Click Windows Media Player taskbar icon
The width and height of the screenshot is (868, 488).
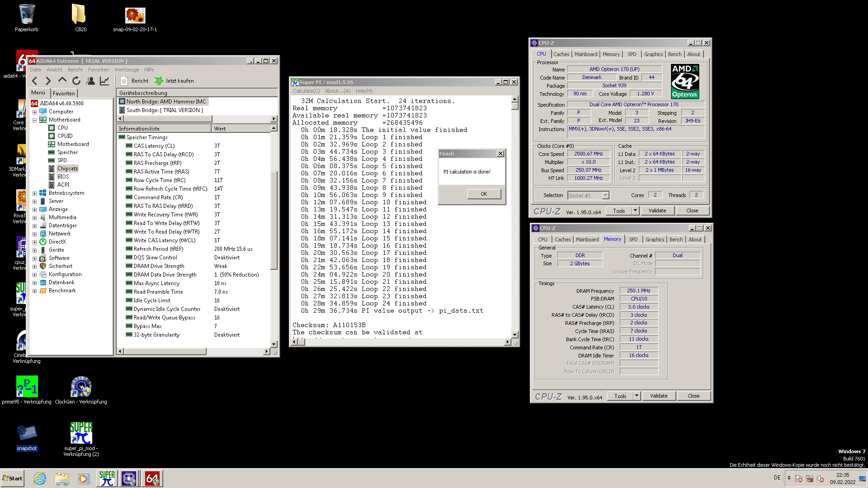(84, 479)
